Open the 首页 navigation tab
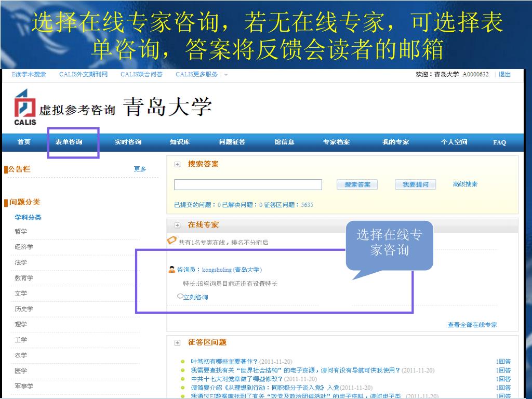The image size is (532, 399). point(24,142)
